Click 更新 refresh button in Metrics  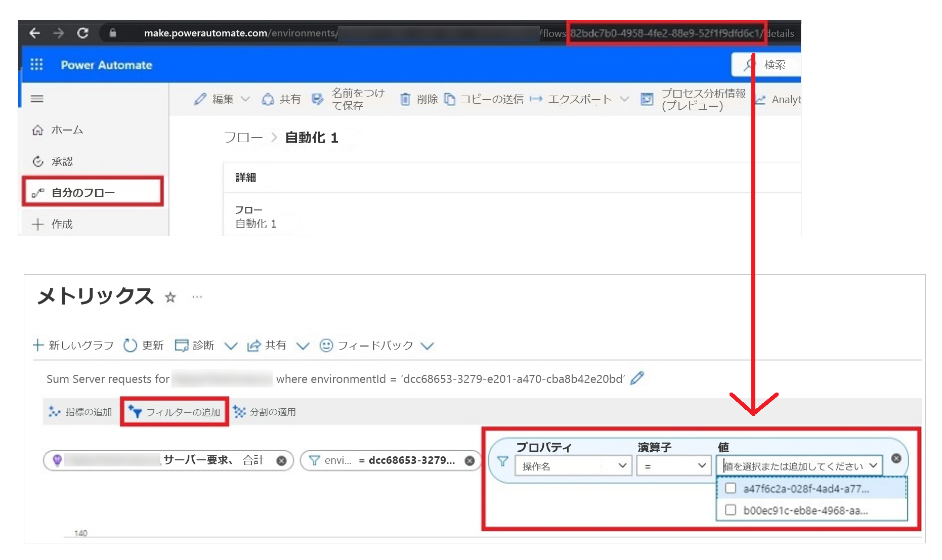point(144,346)
